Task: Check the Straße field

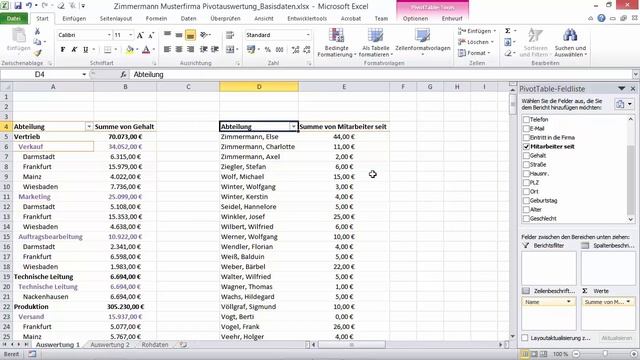Action: [526, 164]
